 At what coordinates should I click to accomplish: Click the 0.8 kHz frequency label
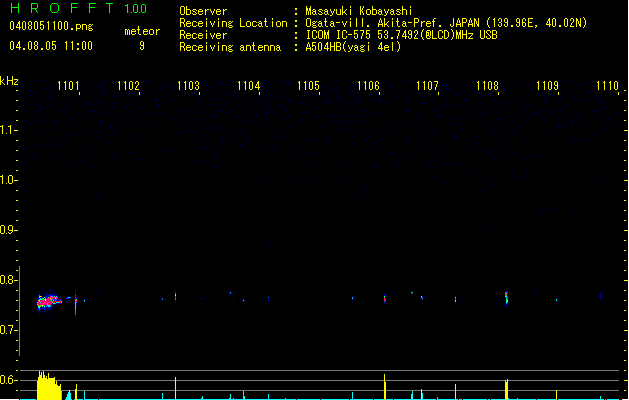click(x=7, y=280)
